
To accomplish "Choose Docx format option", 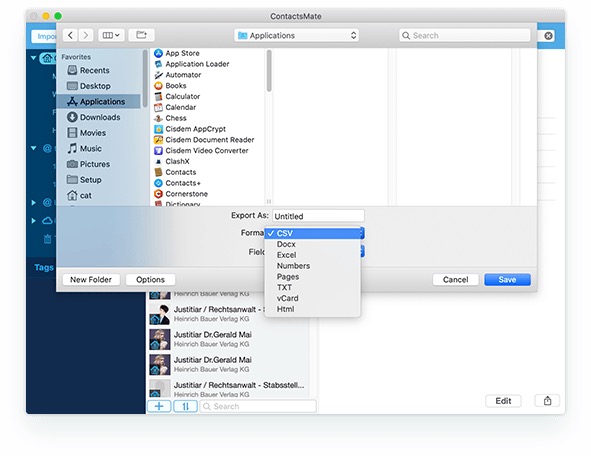I will tap(313, 244).
